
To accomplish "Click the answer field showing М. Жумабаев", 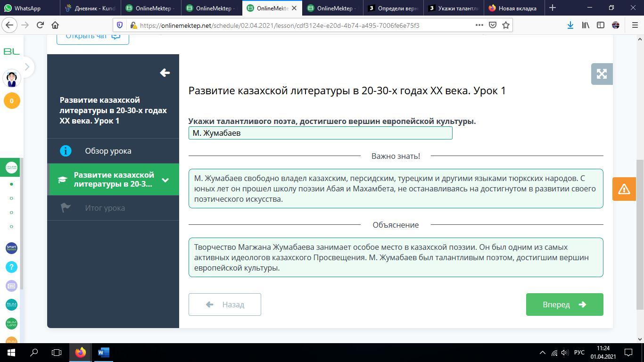I will tap(320, 133).
